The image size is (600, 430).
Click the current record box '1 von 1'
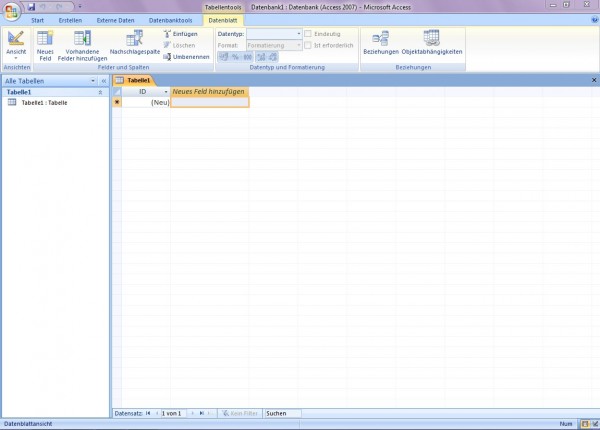pos(173,413)
